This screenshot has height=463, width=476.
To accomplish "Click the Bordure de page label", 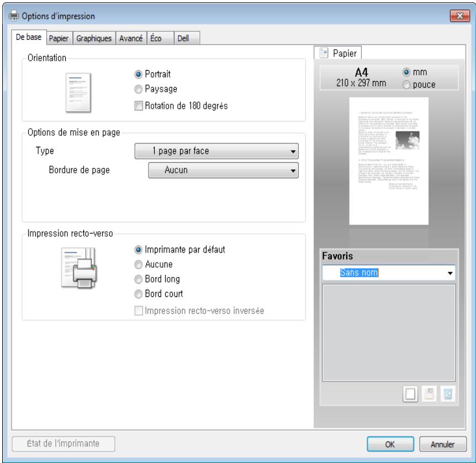I will [79, 170].
